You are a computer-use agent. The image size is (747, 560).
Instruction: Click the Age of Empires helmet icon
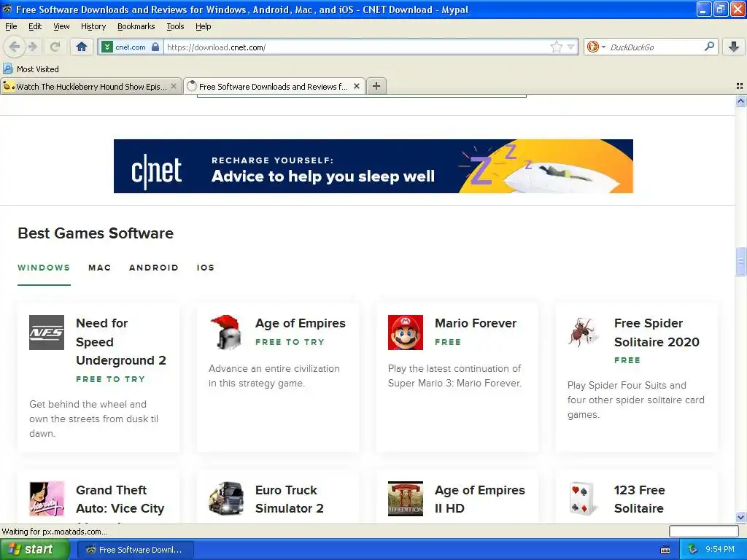coord(226,332)
